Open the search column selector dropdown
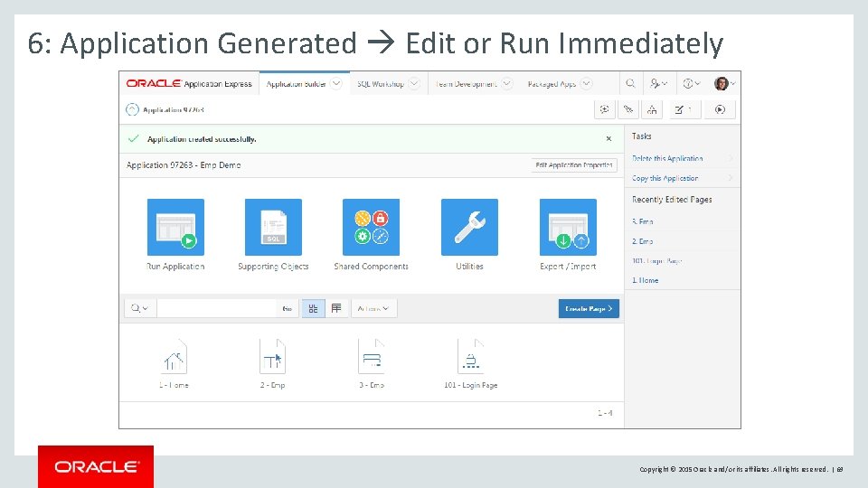This screenshot has height=488, width=868. pos(139,309)
